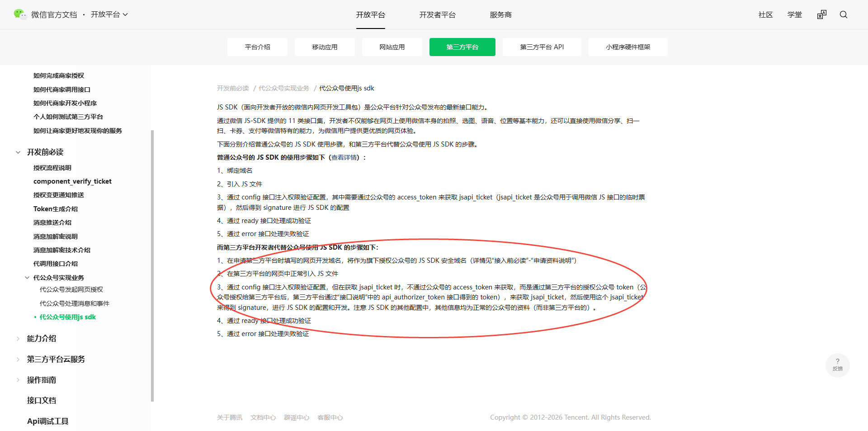Open the 客服中心 footer link
868x431 pixels.
330,417
